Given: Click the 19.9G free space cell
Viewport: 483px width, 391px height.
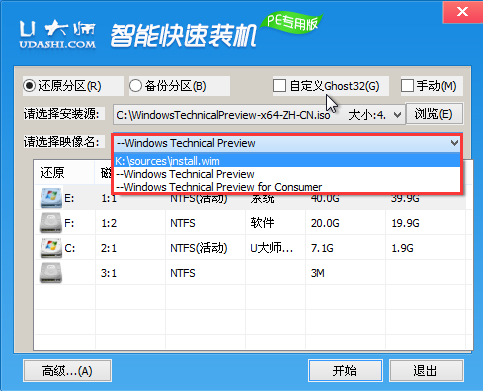Looking at the screenshot, I should 405,223.
